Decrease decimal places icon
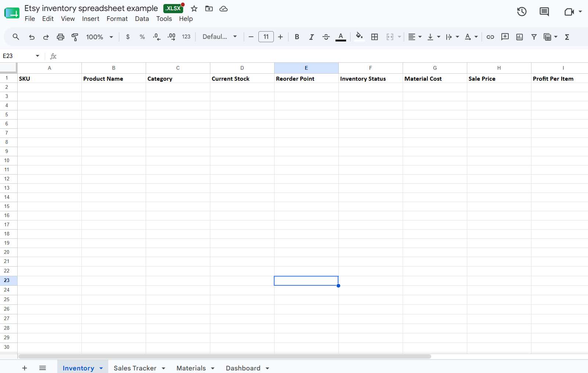This screenshot has height=373, width=588. tap(157, 37)
